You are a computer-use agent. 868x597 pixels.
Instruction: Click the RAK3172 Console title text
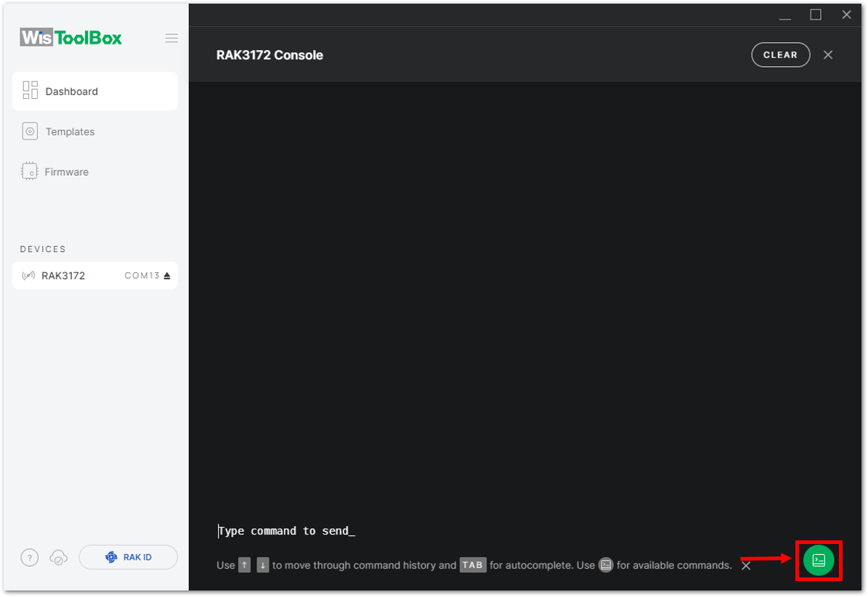point(269,55)
